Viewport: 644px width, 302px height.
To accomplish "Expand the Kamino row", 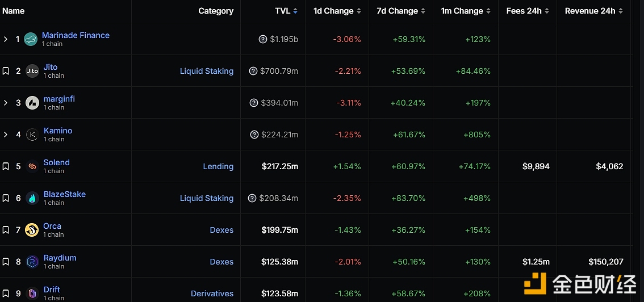I will coord(6,135).
